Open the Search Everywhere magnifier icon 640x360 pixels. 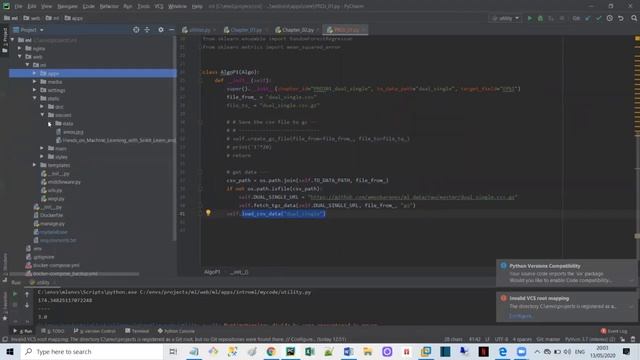tap(634, 18)
